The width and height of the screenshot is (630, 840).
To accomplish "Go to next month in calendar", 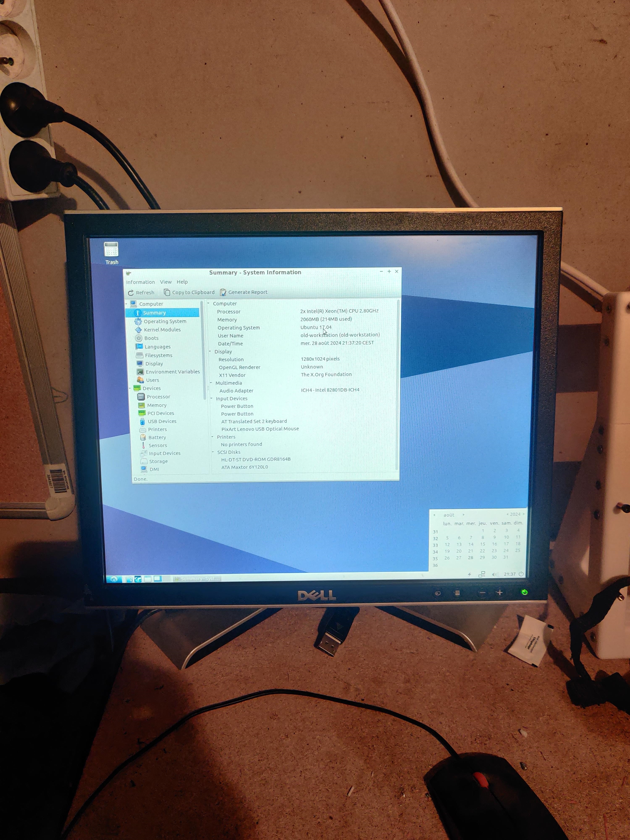I will 463,515.
